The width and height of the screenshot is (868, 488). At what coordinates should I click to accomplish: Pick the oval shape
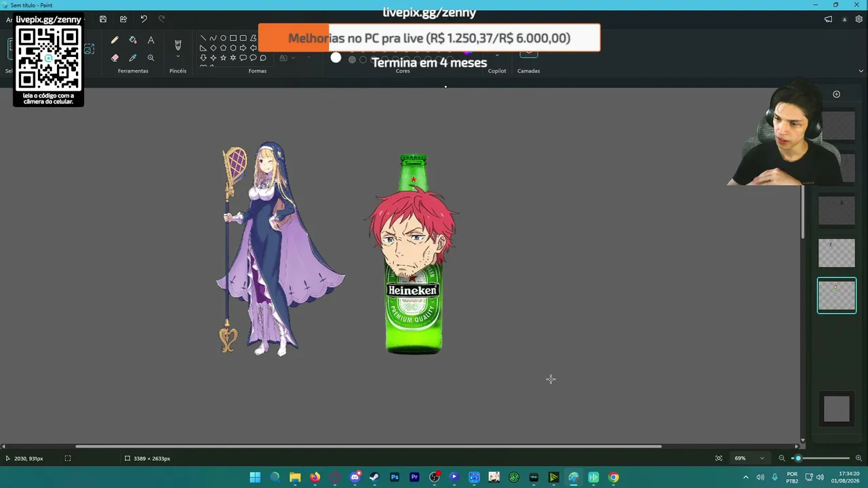click(223, 38)
